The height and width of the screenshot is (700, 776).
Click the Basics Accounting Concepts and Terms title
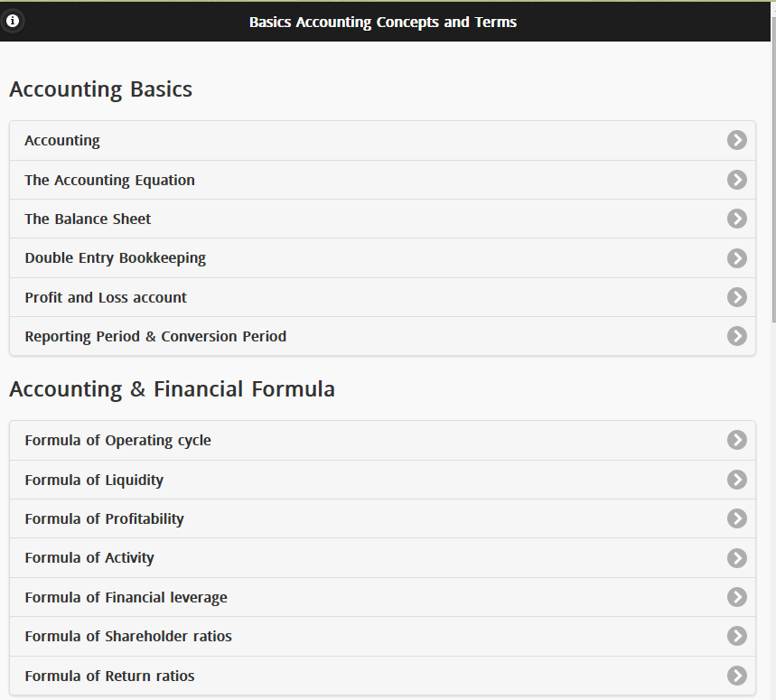coord(383,22)
